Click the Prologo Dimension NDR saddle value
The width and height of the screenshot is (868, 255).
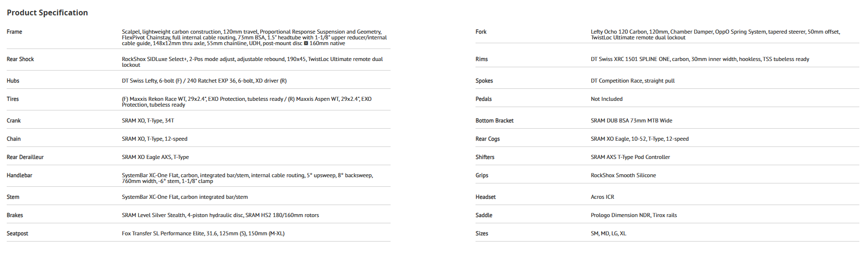pos(633,215)
